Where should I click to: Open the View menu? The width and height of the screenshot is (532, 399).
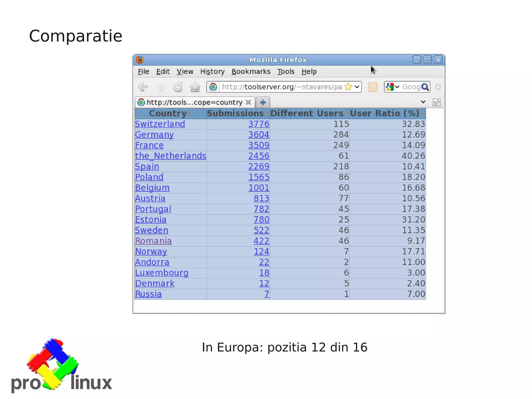185,71
